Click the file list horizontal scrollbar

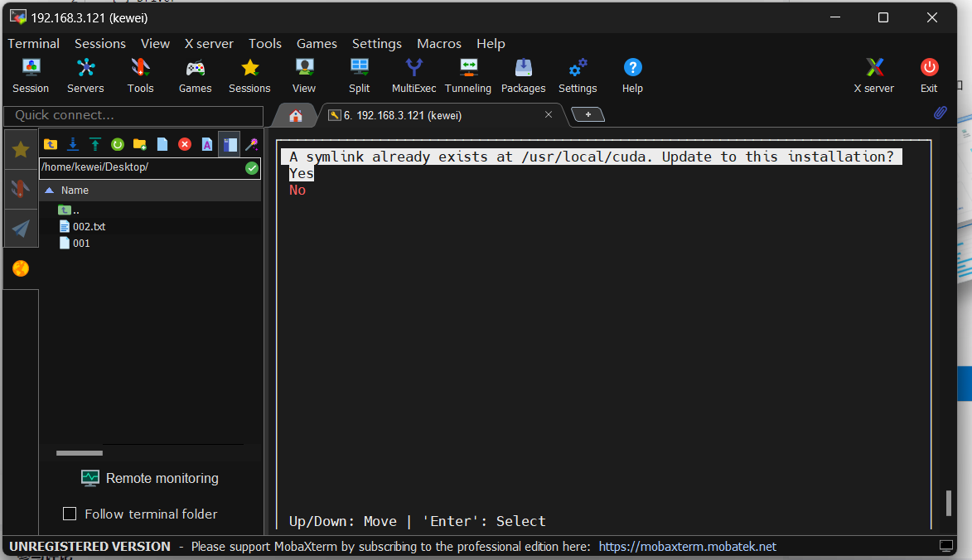(x=80, y=453)
